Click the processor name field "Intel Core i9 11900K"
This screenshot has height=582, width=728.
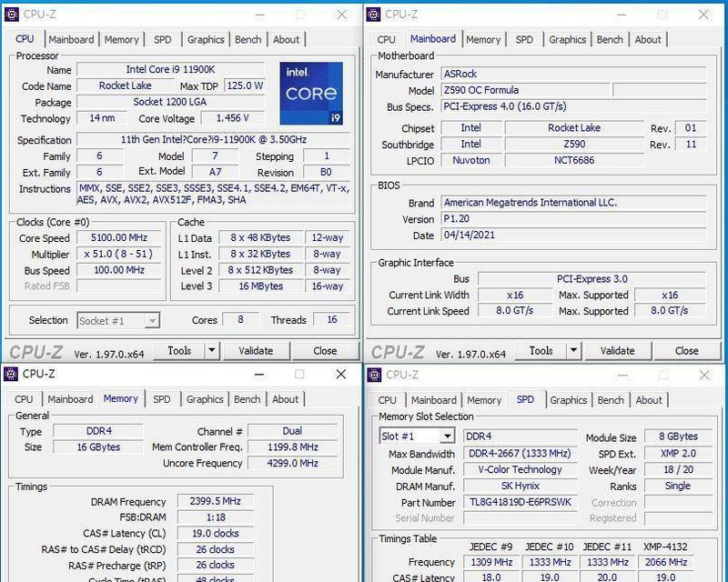click(170, 70)
